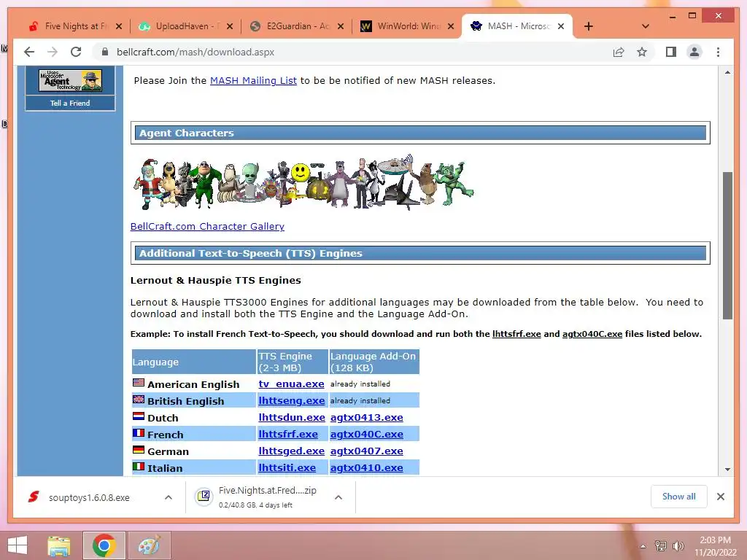Switch to UploadHaven tab

tap(179, 26)
